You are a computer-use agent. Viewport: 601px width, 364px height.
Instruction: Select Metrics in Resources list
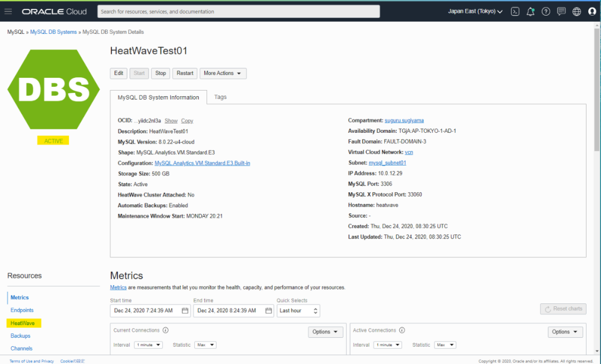(x=19, y=297)
